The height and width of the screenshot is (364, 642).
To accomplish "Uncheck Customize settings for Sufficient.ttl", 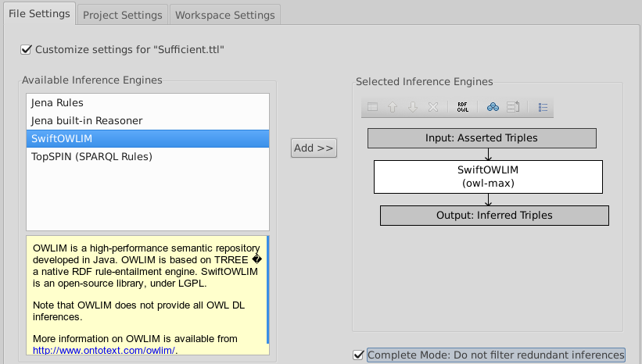I will coord(27,50).
